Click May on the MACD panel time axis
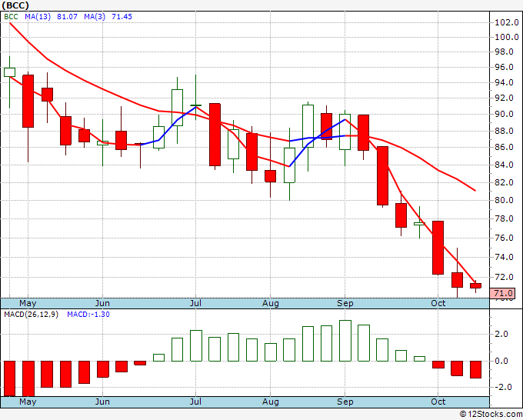Viewport: 523px width, 420px height. 28,402
